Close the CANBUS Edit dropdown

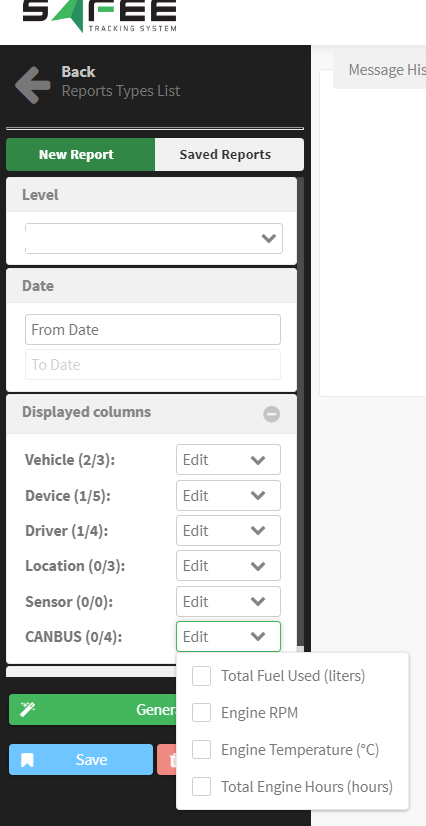coord(229,636)
